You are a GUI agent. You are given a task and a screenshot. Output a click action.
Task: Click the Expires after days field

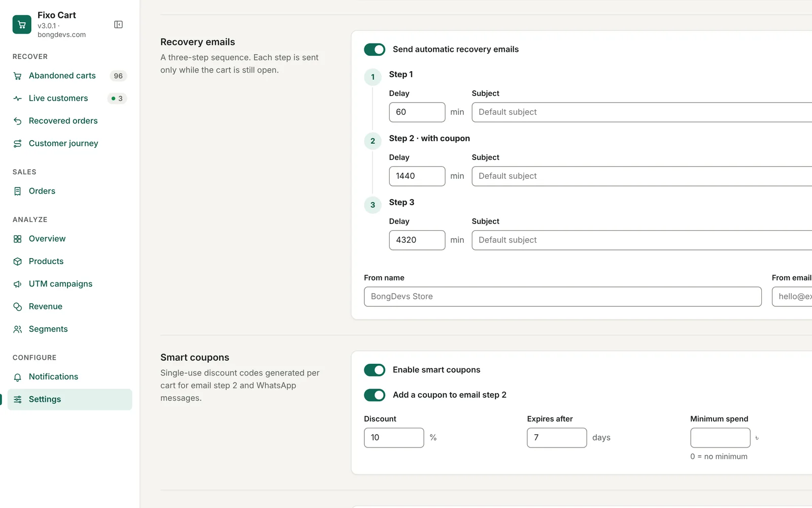pyautogui.click(x=557, y=438)
